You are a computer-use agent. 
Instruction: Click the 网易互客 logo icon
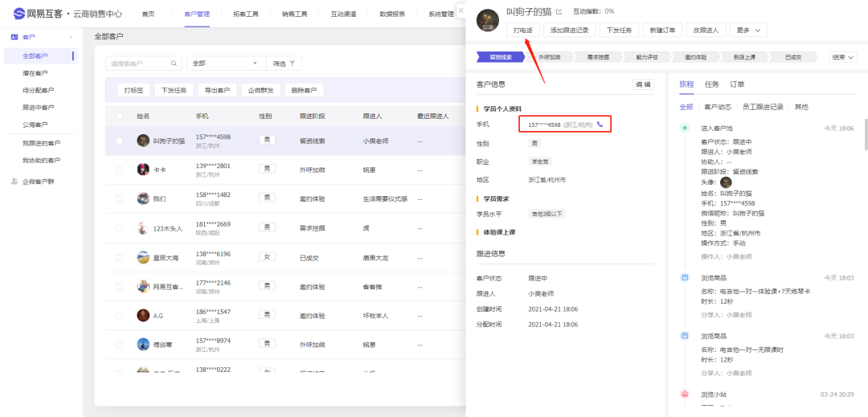pyautogui.click(x=18, y=14)
